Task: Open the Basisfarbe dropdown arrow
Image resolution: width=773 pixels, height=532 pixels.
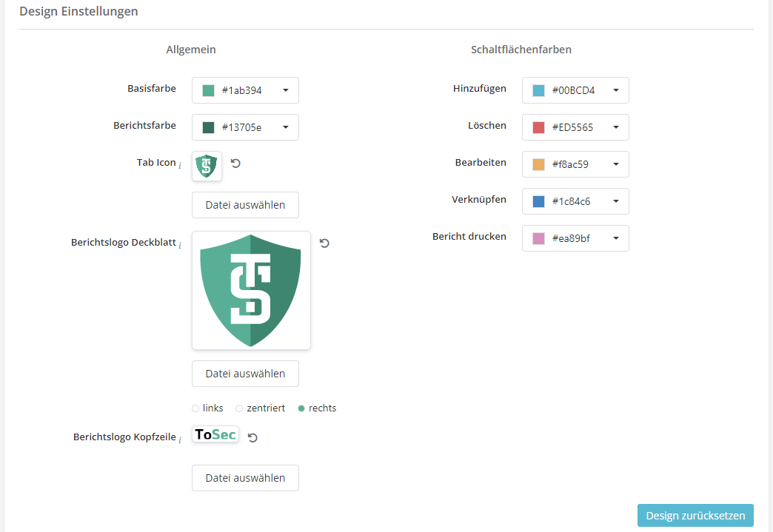Action: [x=286, y=90]
